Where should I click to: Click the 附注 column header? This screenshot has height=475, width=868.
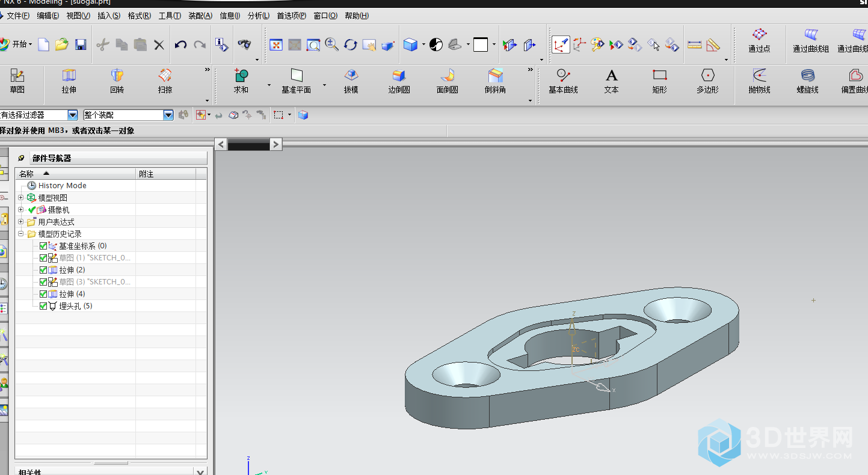pos(166,174)
